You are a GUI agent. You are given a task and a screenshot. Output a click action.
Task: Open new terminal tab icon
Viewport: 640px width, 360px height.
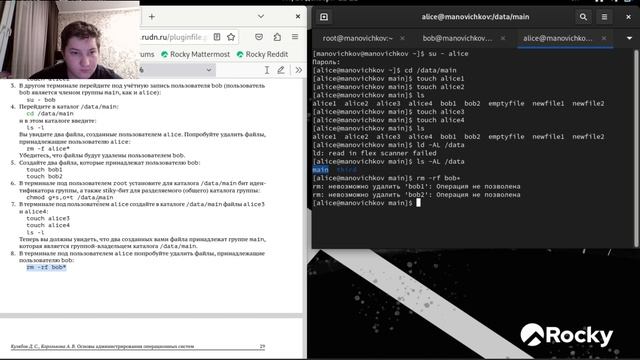pyautogui.click(x=324, y=17)
